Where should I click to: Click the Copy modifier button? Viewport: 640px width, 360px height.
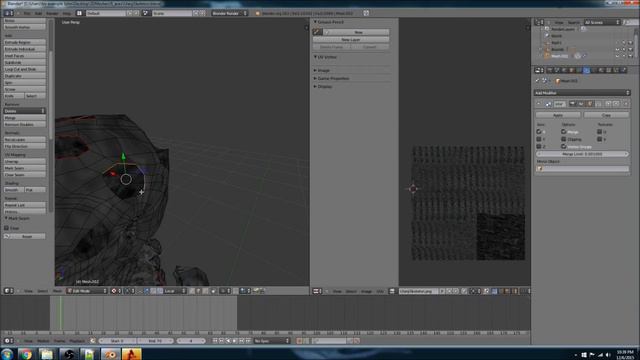coord(607,115)
